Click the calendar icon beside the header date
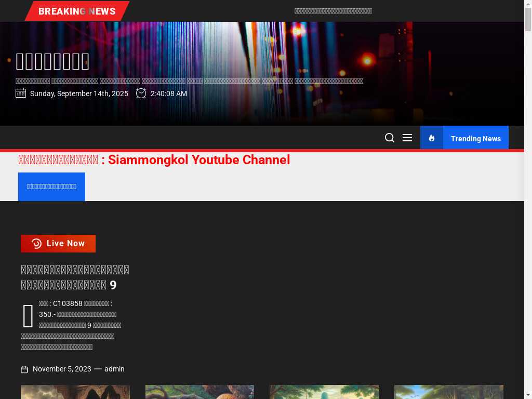 pos(21,94)
